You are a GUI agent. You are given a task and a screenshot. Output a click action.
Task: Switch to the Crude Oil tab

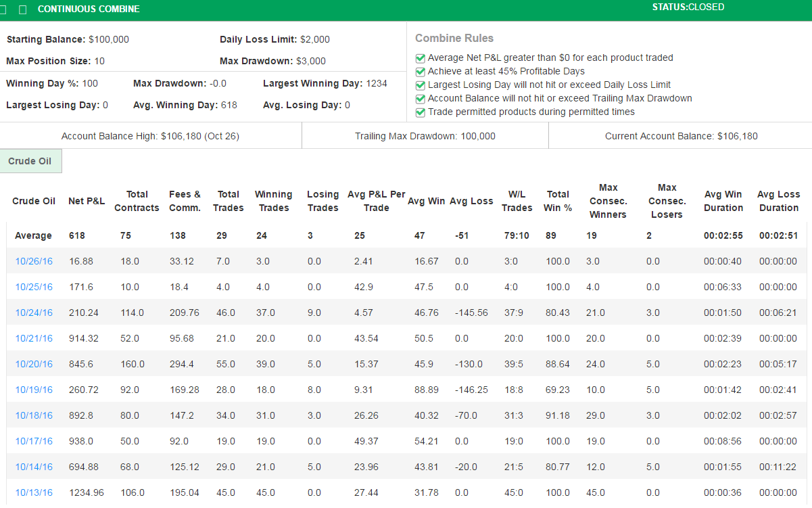[x=30, y=161]
